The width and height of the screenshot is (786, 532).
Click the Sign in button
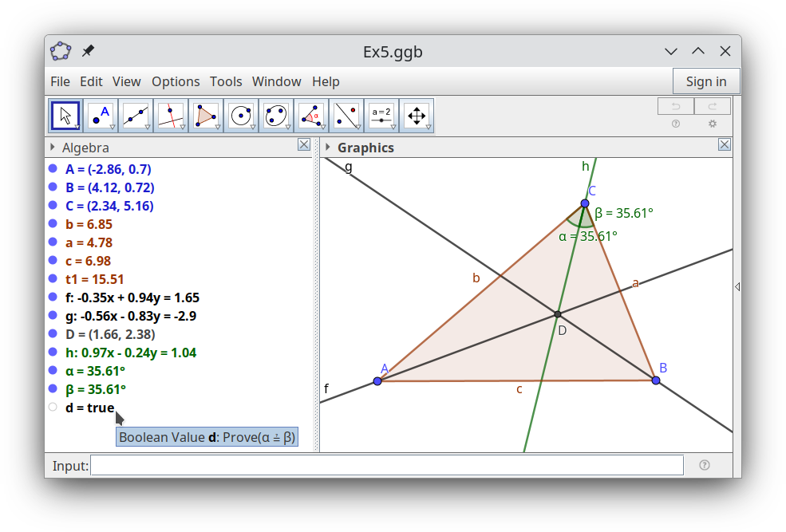705,81
